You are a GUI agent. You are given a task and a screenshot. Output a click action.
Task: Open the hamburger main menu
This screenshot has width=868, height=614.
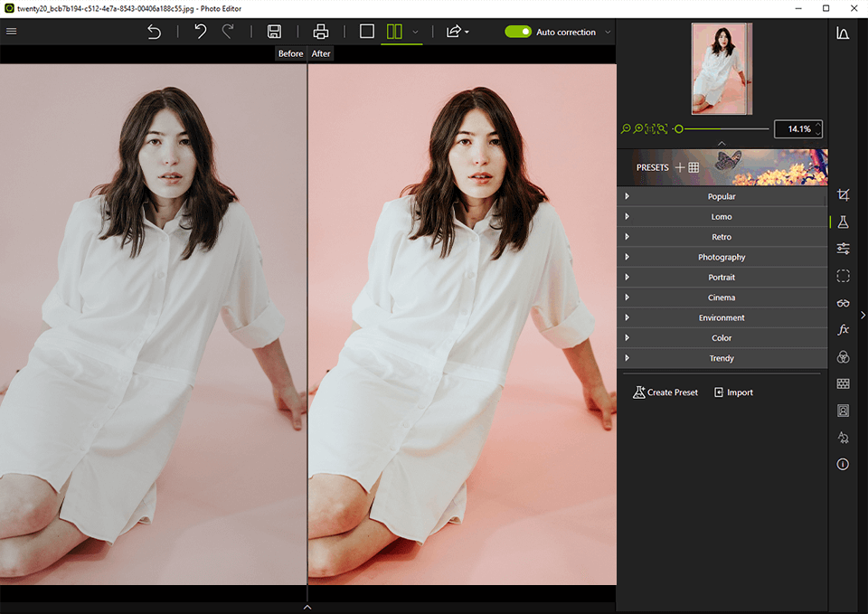point(12,32)
